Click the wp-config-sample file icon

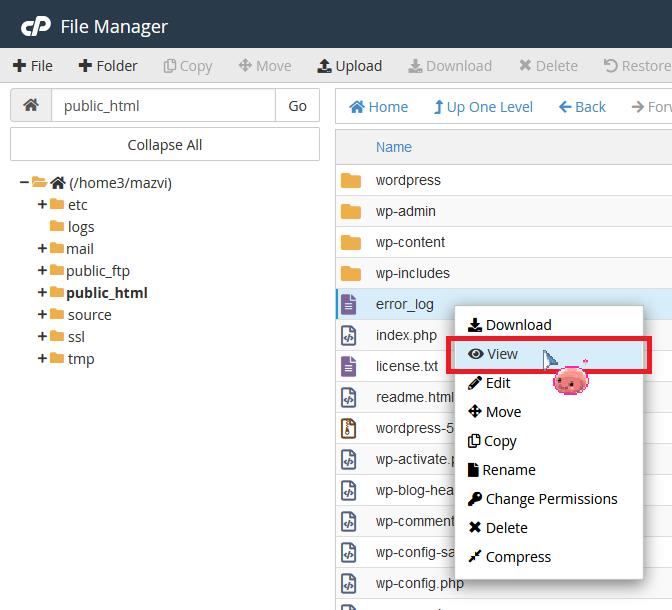coord(348,552)
